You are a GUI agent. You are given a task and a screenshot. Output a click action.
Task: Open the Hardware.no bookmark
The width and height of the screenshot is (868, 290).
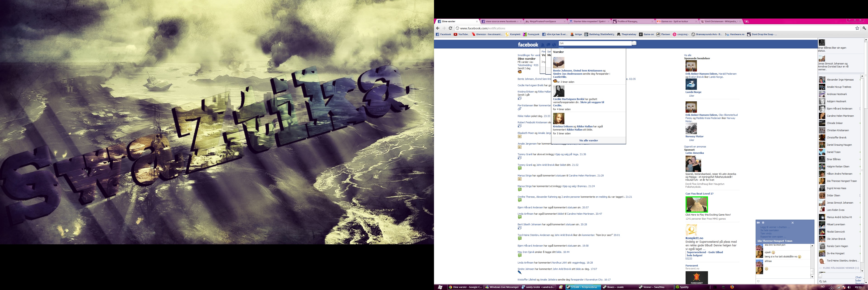click(x=735, y=34)
